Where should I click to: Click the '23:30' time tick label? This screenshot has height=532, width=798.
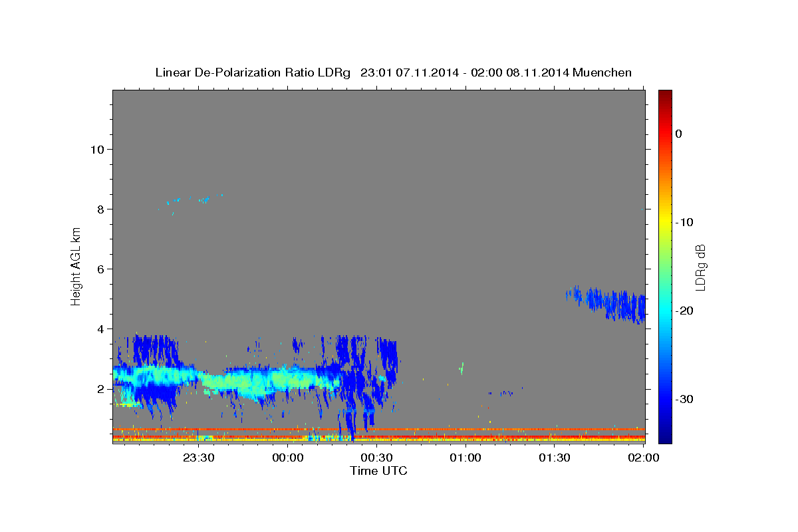198,458
